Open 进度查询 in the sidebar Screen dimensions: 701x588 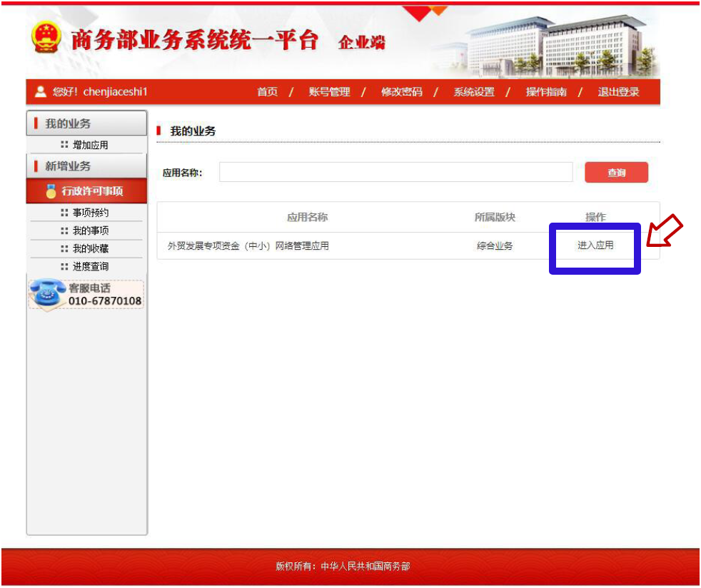[91, 266]
